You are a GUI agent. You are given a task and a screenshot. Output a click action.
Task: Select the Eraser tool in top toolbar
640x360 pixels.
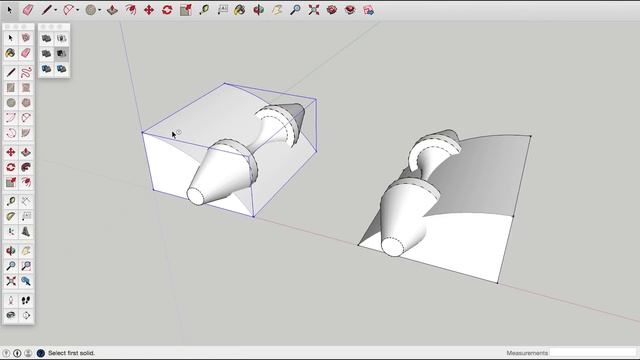point(28,10)
